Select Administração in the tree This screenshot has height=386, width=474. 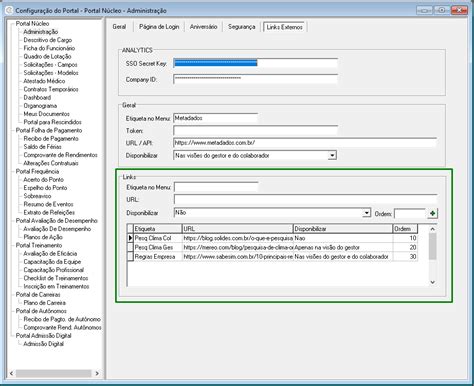(41, 32)
